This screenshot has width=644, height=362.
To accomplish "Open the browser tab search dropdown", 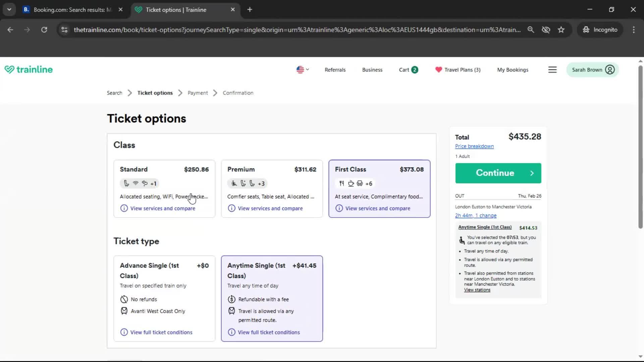I will tap(9, 9).
